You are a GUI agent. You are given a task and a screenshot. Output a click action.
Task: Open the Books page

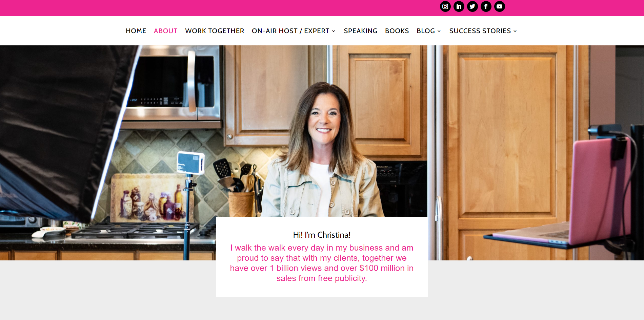point(397,31)
